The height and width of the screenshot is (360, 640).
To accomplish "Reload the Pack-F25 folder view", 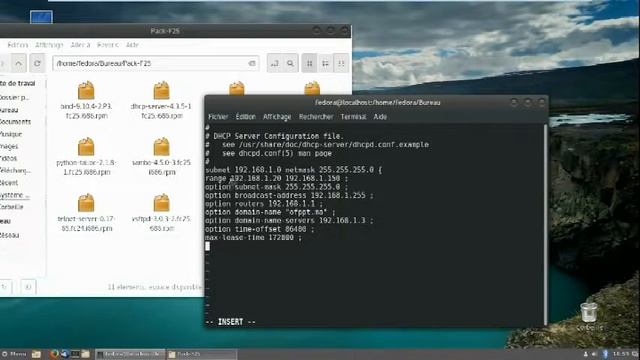I will tap(37, 63).
